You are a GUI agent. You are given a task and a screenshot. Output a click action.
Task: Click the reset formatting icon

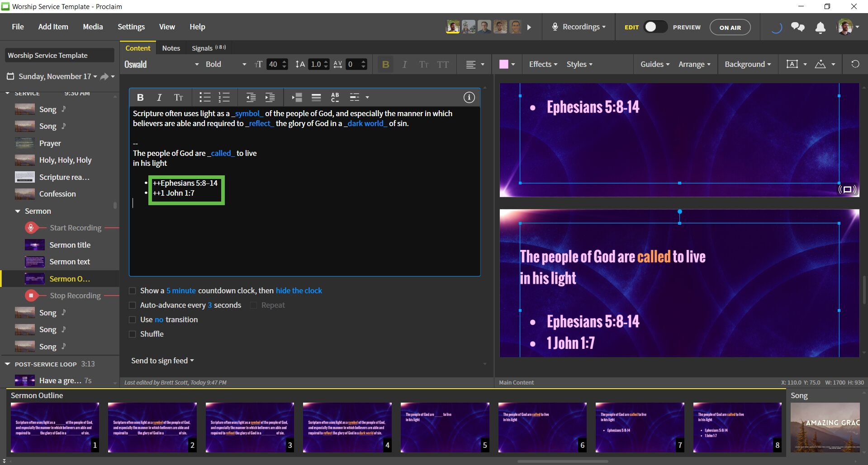855,64
